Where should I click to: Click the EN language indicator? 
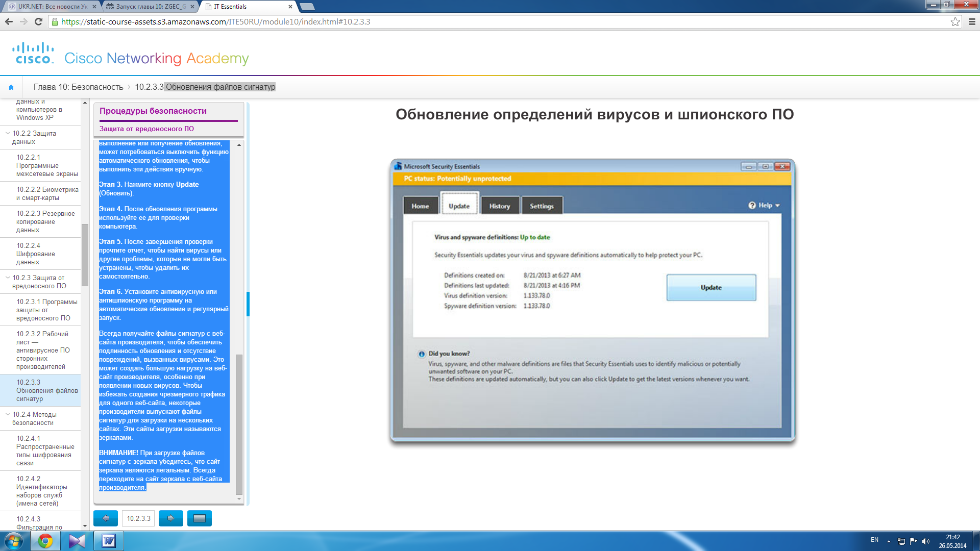(x=874, y=540)
